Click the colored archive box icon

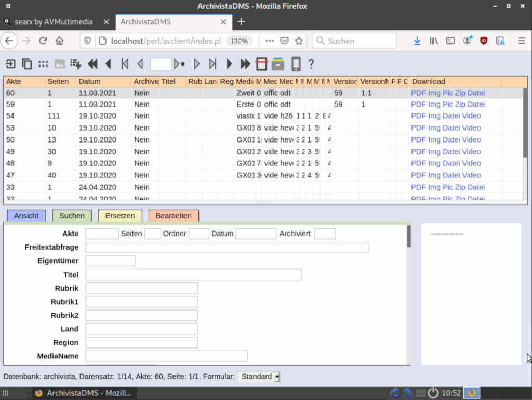pos(278,64)
